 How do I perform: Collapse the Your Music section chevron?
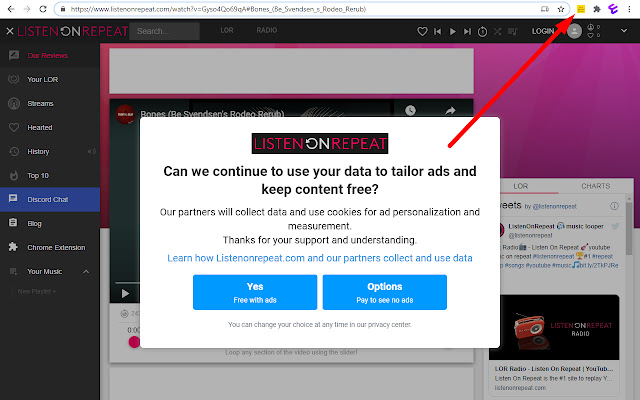tap(86, 271)
